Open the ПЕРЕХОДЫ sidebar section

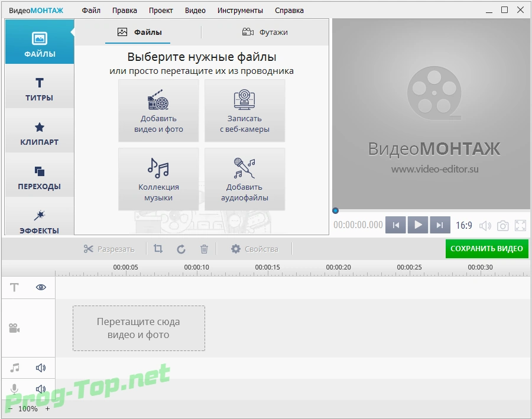coord(40,175)
